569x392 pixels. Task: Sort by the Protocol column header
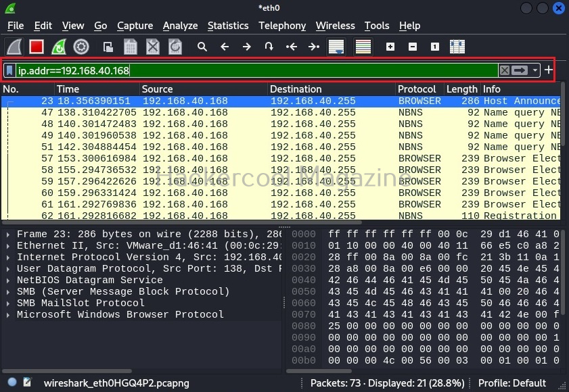click(x=420, y=89)
